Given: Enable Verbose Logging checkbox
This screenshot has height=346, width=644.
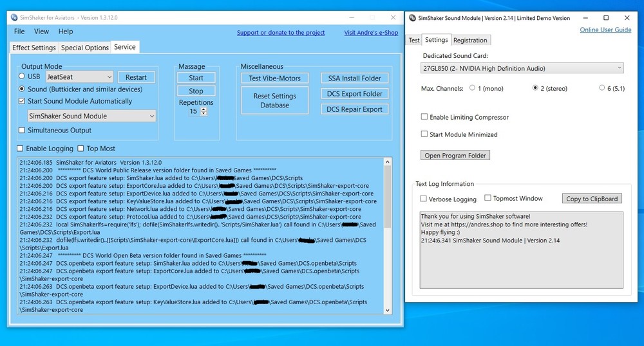Looking at the screenshot, I should click(424, 199).
